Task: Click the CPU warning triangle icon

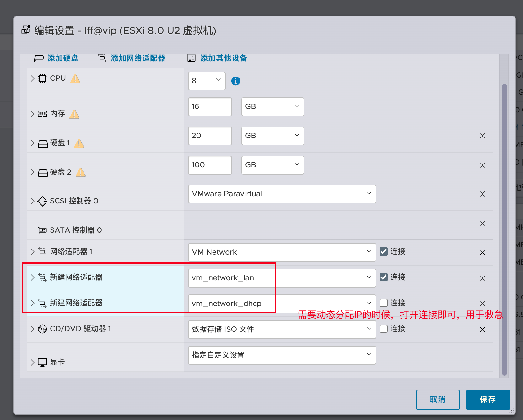Action: tap(75, 79)
